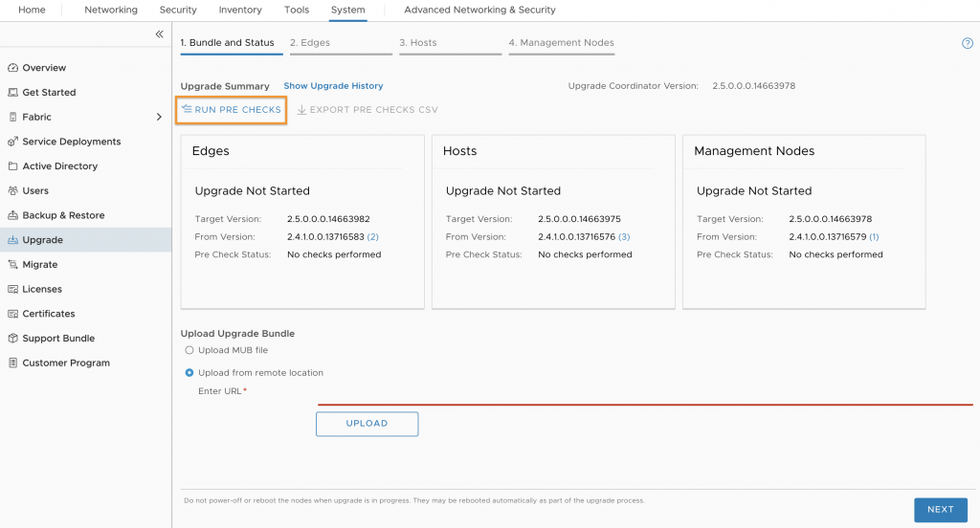
Task: Open Management Nodes count link (1)
Action: click(x=874, y=237)
